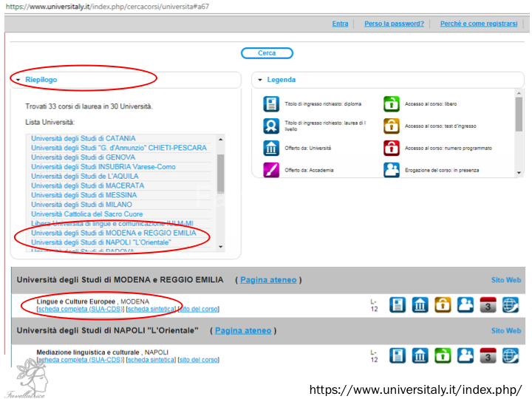This screenshot has height=399, width=532.
Task: Click the calendar duration icon in the Napoli row
Action: coord(488,355)
